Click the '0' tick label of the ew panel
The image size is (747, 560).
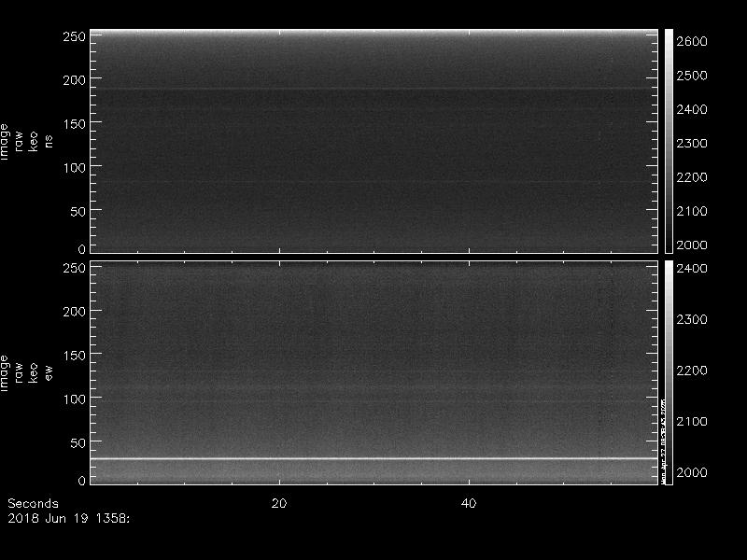click(82, 481)
